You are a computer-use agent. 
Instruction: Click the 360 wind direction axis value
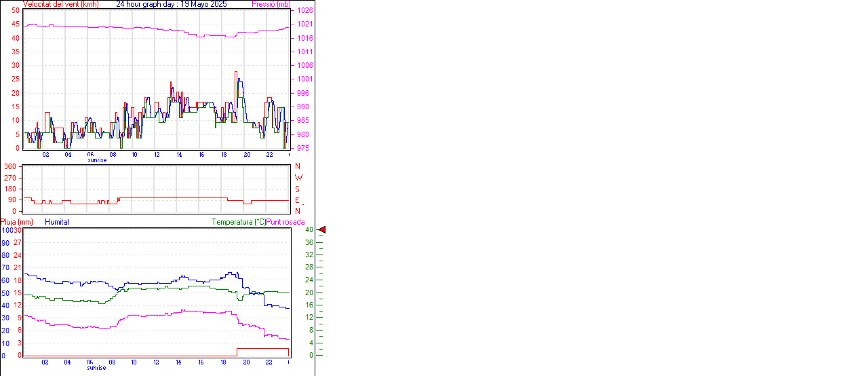pos(10,166)
